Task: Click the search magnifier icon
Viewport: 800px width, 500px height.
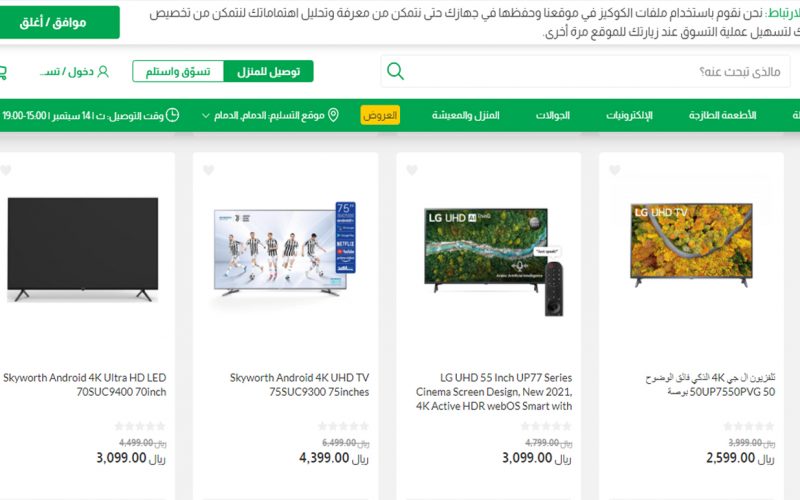Action: pyautogui.click(x=395, y=71)
